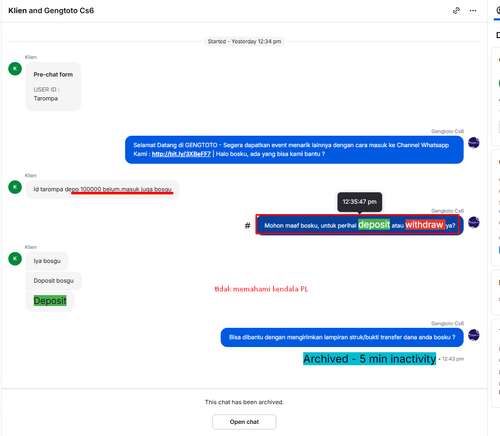Open the bit.ly WhatsApp channel link
The height and width of the screenshot is (436, 500).
coord(181,154)
